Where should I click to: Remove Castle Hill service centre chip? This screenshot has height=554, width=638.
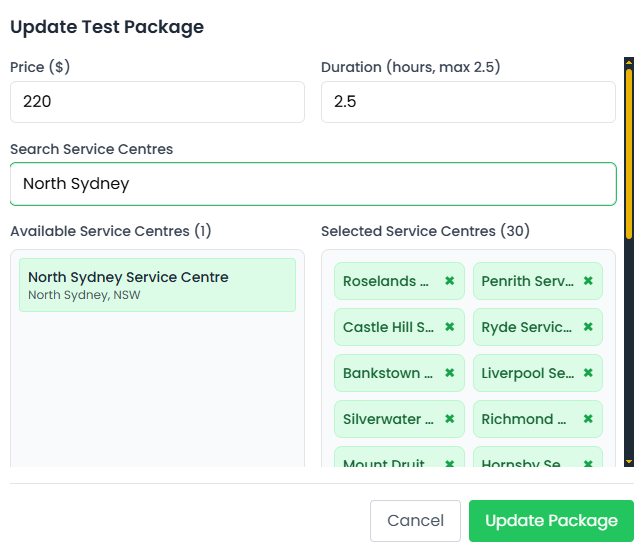[449, 327]
